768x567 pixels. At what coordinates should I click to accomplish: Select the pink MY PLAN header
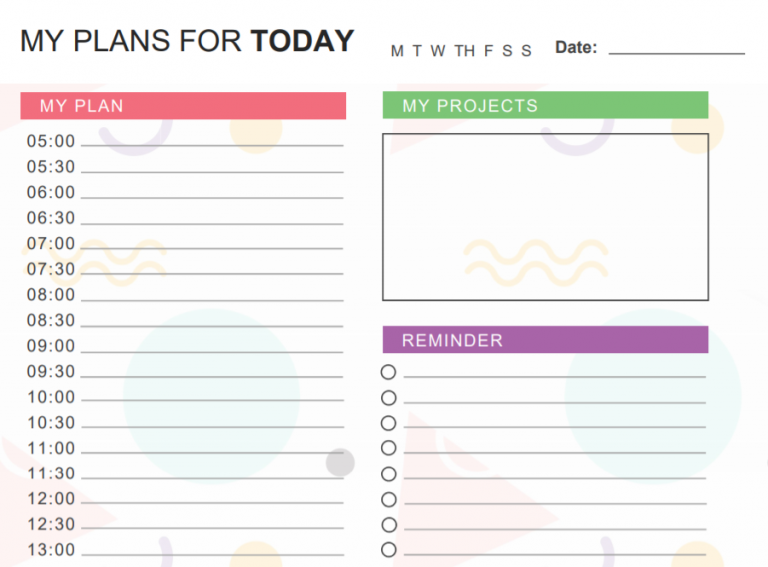coord(183,106)
